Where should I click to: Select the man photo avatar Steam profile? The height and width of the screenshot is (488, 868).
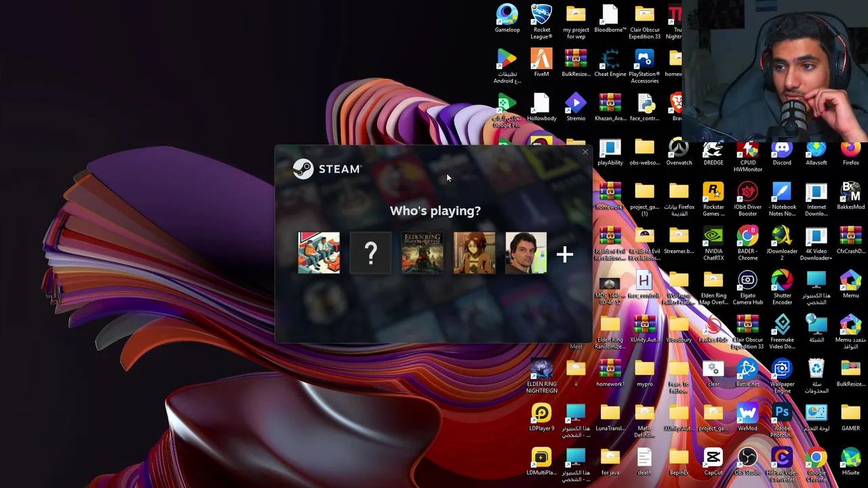[526, 253]
